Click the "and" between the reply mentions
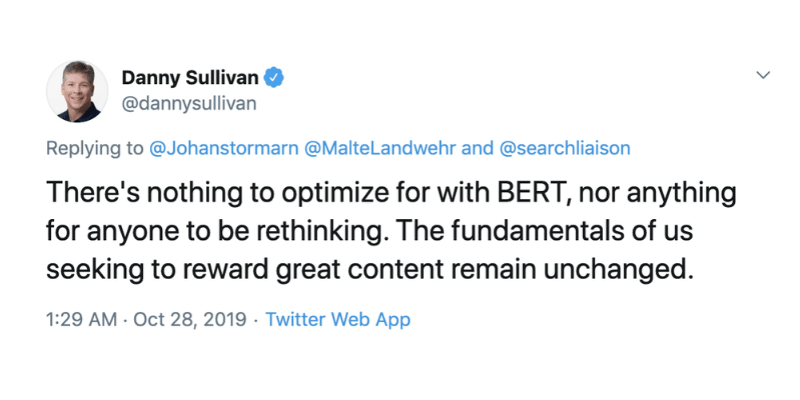Image resolution: width=800 pixels, height=400 pixels. point(478,149)
